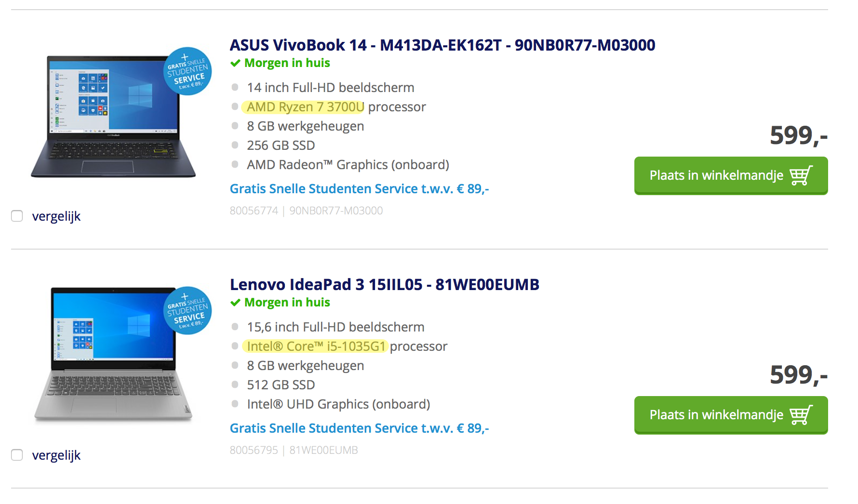Click green checkmark next to ASUS delivery

coord(235,63)
